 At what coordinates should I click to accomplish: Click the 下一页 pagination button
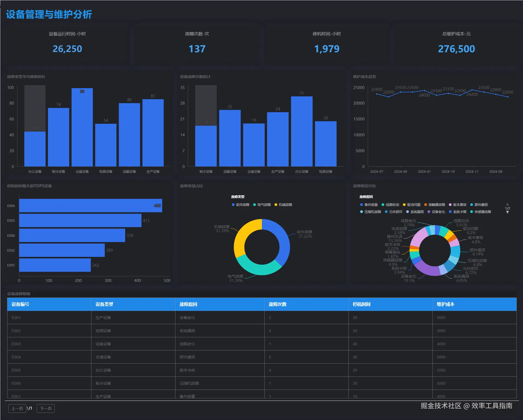coord(46,408)
